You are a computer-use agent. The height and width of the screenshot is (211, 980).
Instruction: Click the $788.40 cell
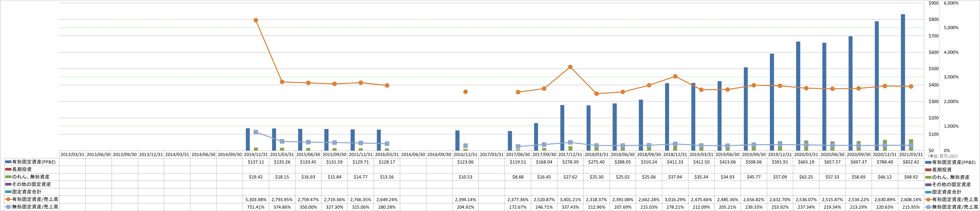point(885,162)
